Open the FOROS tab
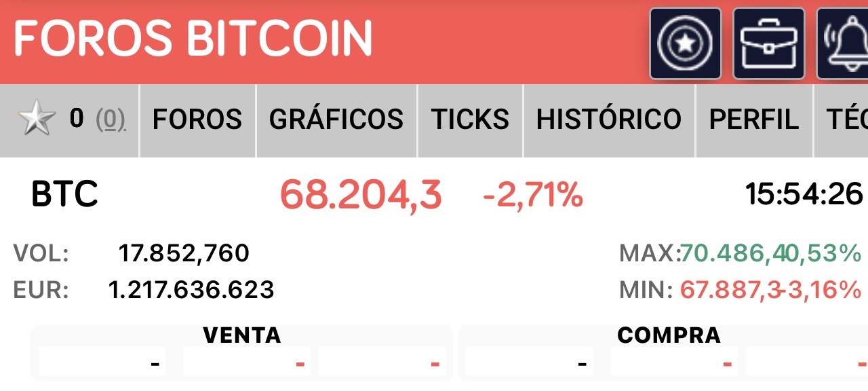Image resolution: width=868 pixels, height=391 pixels. click(x=197, y=120)
